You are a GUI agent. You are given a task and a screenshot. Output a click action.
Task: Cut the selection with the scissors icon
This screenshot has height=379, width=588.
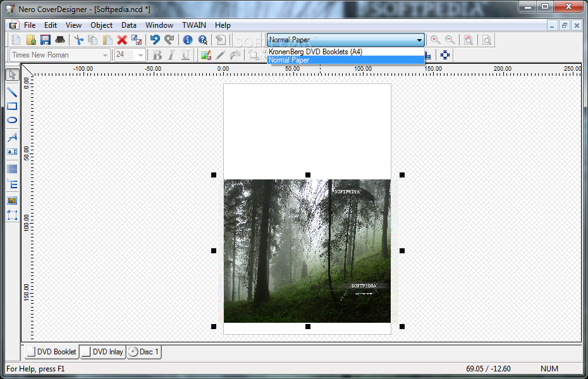coord(79,40)
